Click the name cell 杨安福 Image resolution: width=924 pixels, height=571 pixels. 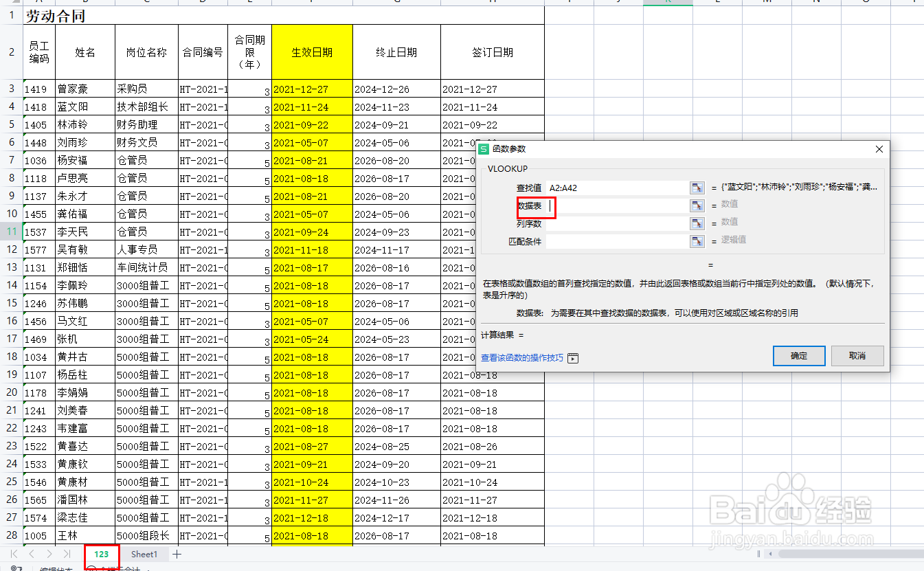pyautogui.click(x=85, y=160)
